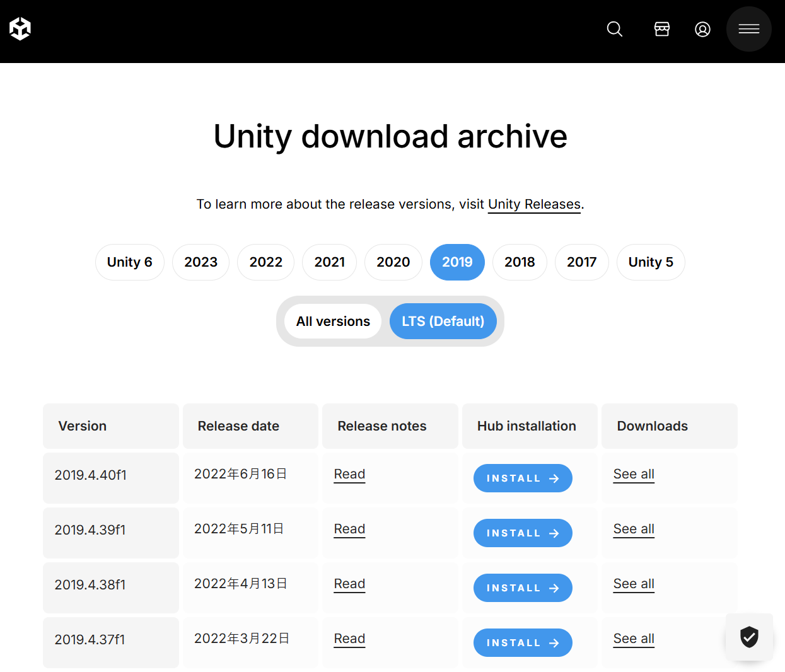Open the search magnifier icon
This screenshot has width=785, height=672.
(x=615, y=29)
